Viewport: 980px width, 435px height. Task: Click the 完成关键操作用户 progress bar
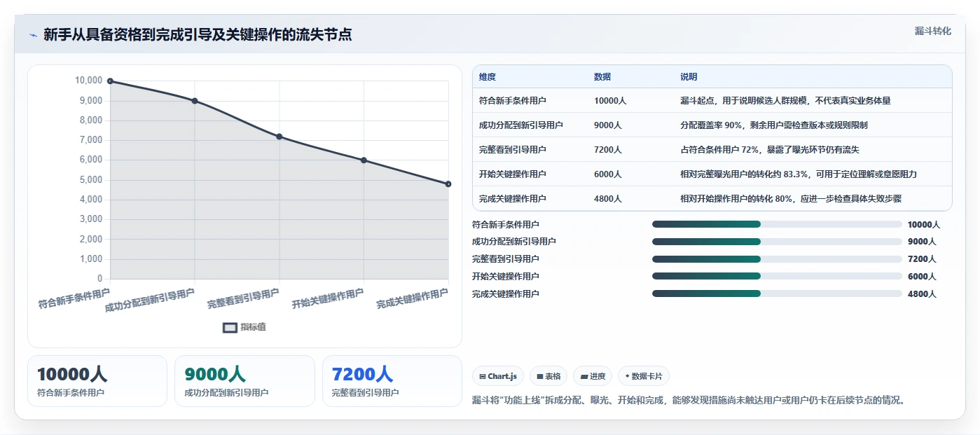click(x=777, y=294)
